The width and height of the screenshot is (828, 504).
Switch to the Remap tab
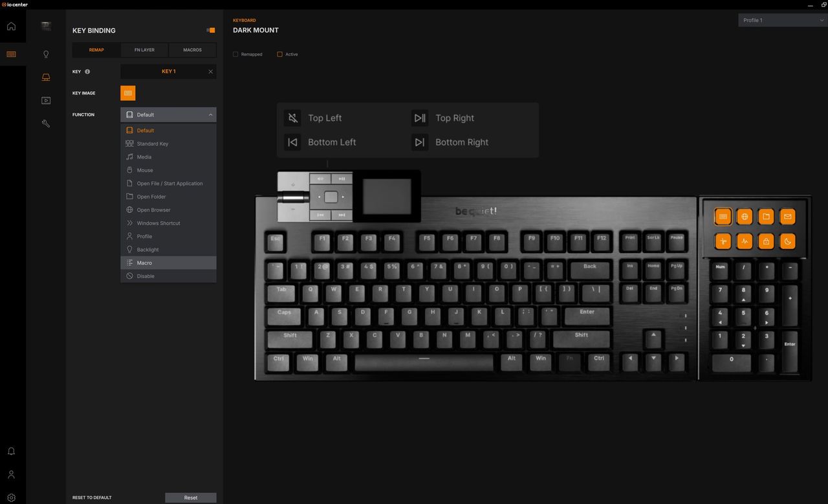[96, 50]
